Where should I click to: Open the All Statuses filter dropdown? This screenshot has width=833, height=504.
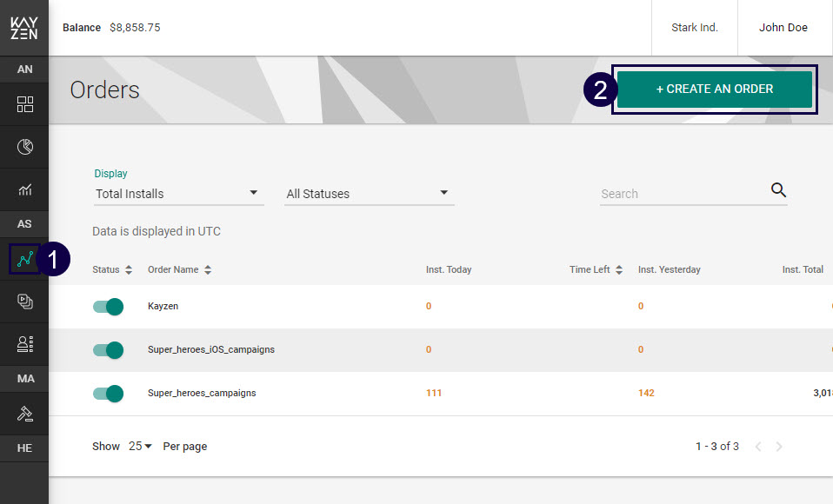click(369, 194)
